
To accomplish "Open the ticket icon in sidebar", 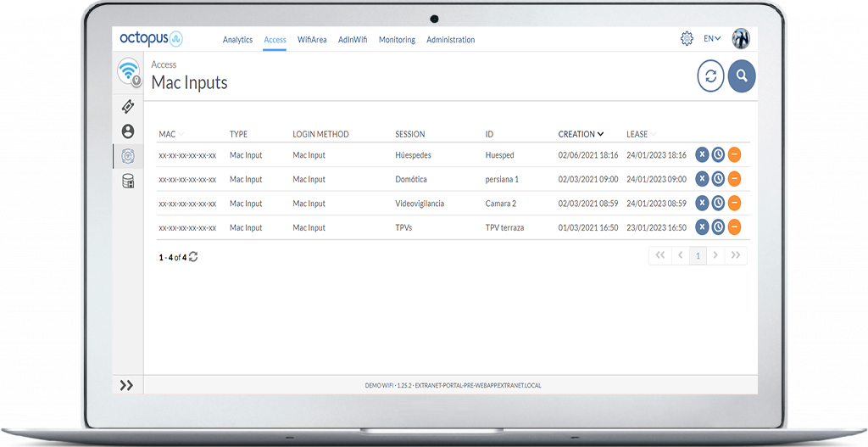I will (x=128, y=106).
